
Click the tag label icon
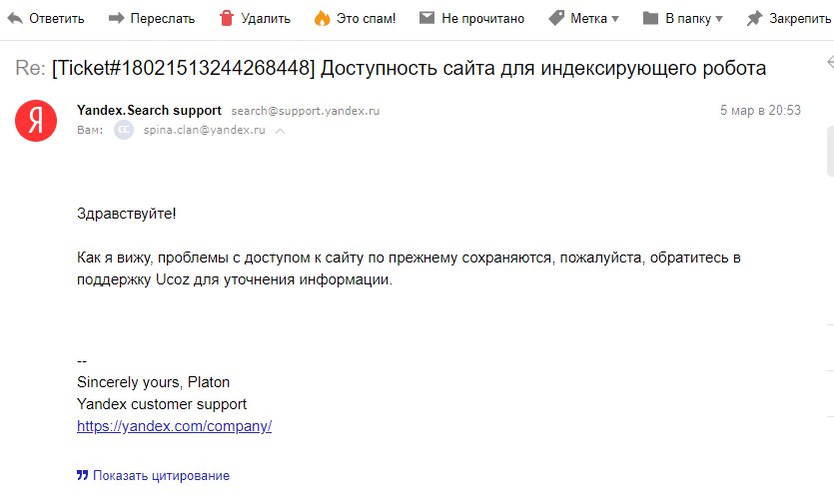556,18
